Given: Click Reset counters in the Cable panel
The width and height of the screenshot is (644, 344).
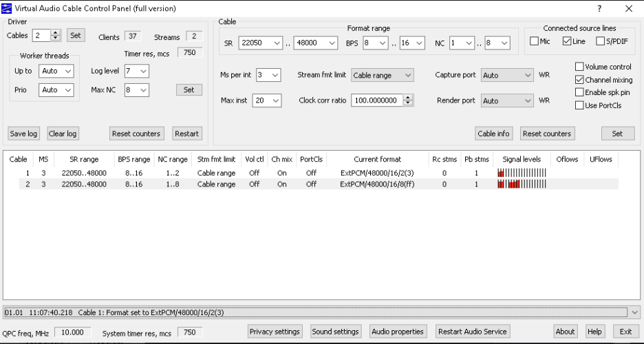Looking at the screenshot, I should (x=547, y=133).
